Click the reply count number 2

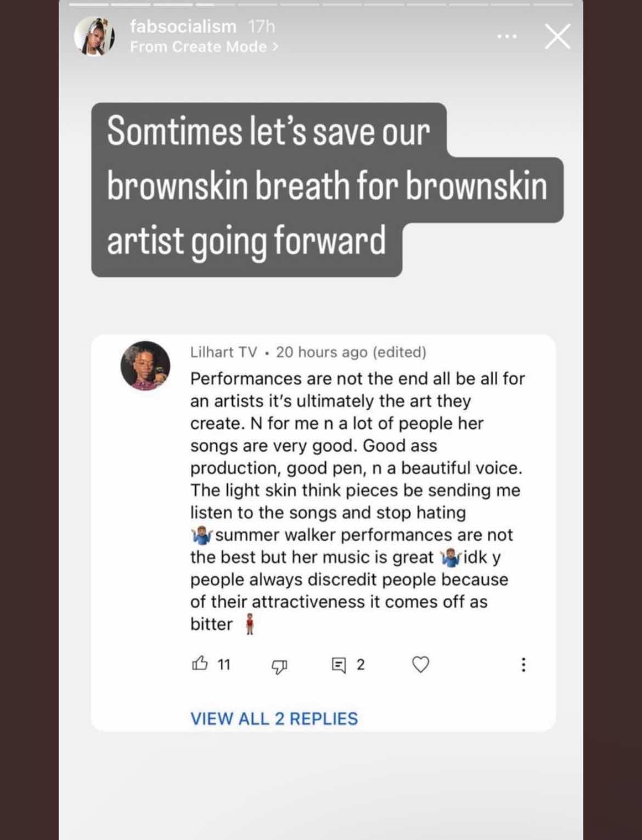(x=361, y=665)
